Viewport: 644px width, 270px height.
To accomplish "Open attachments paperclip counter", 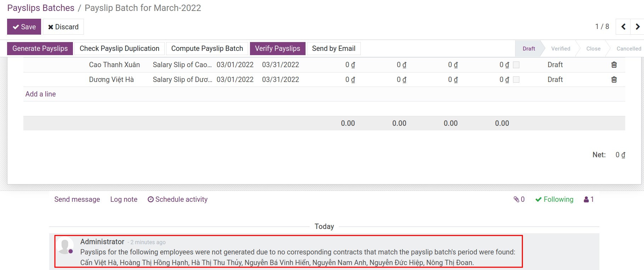I will (519, 199).
